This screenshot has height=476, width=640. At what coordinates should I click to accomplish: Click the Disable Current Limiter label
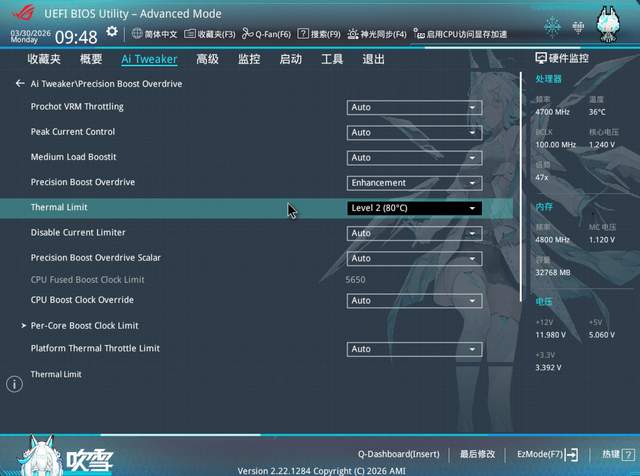coord(78,233)
